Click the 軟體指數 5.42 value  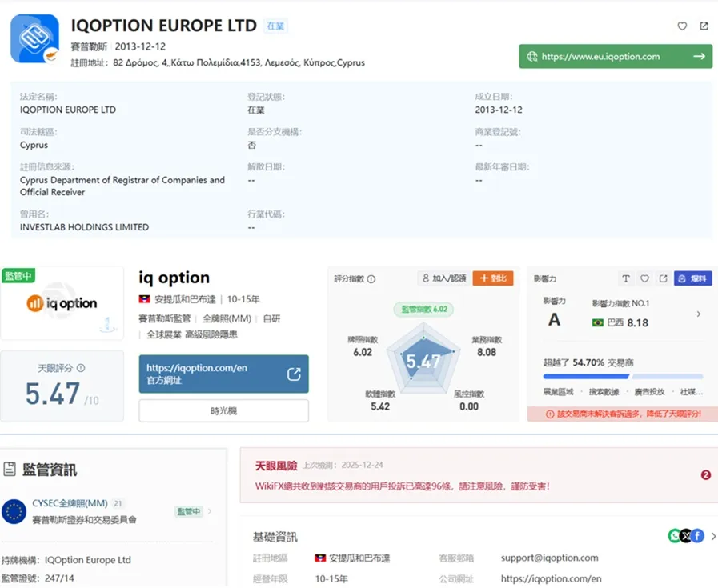380,406
